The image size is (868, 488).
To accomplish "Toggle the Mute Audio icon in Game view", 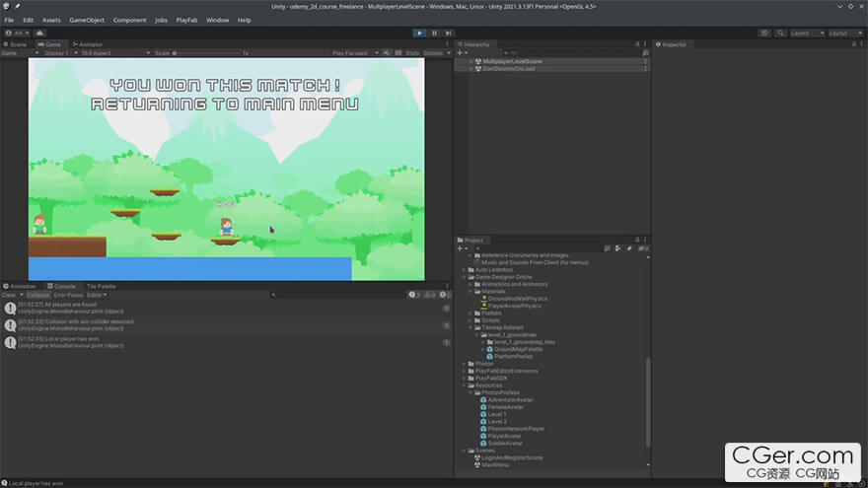I will click(x=387, y=53).
